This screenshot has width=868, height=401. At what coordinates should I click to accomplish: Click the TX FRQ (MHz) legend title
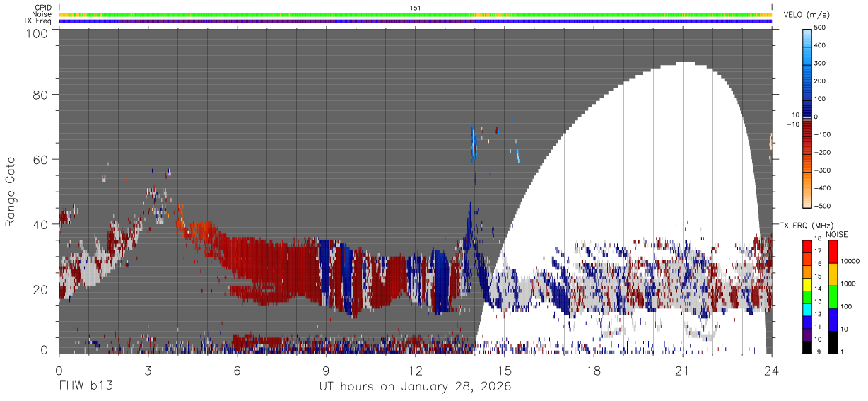point(806,225)
